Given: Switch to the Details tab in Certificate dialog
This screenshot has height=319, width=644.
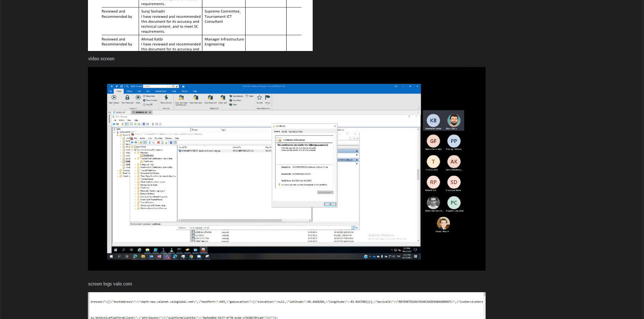Looking at the screenshot, I should click(284, 132).
